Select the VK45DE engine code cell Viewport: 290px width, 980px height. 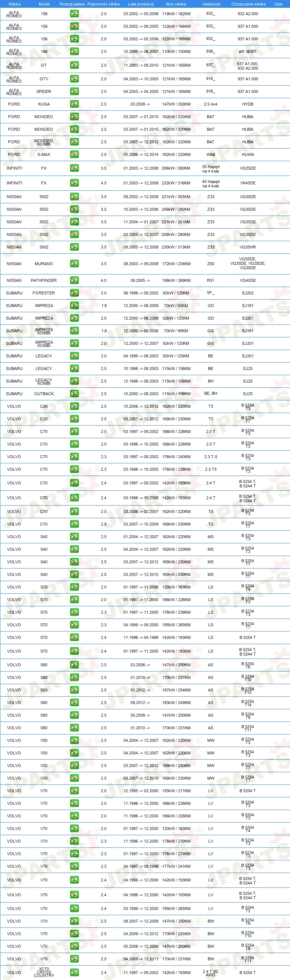pos(248,183)
